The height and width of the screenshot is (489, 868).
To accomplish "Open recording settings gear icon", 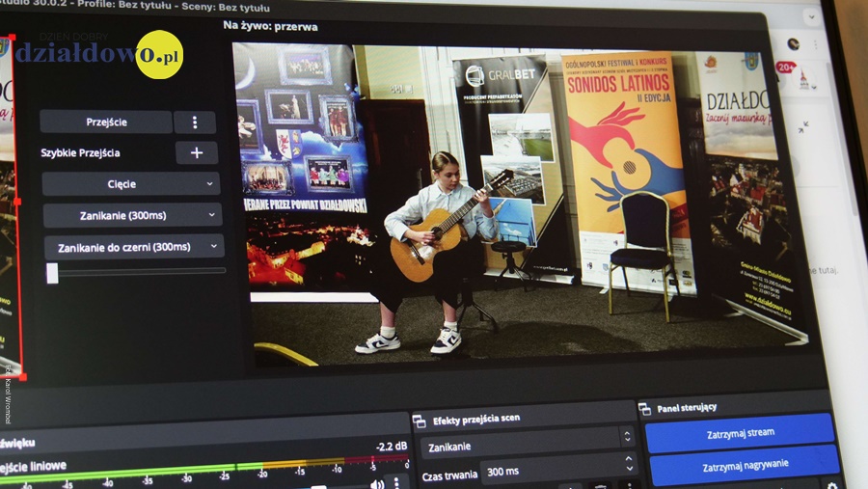I will click(832, 485).
